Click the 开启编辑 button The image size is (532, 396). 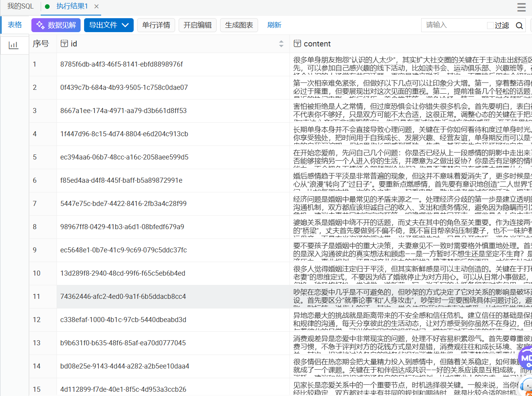click(198, 25)
